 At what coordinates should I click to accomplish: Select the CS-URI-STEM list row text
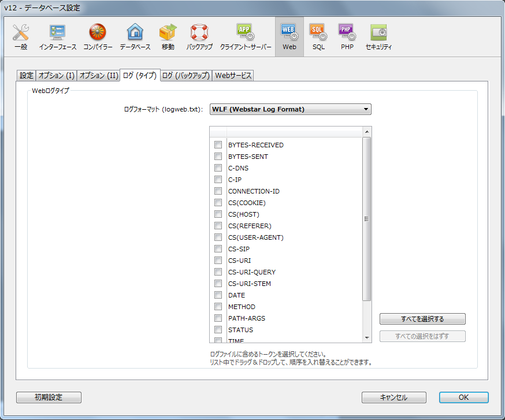(250, 284)
